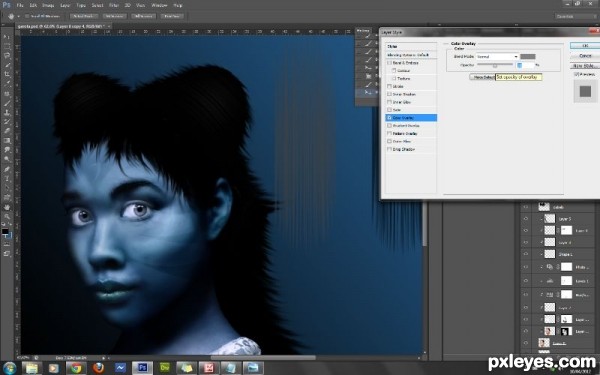Screen dimensions: 600x375
Task: Open the Hand tool preset picker arrow
Action: point(19,17)
